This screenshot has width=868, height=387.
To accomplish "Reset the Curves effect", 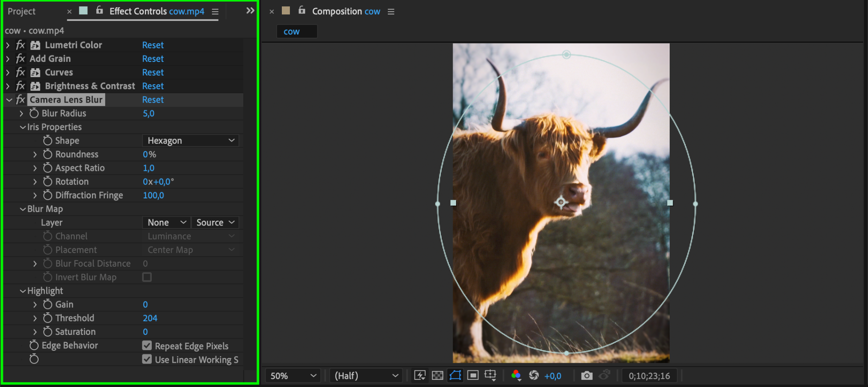I will click(153, 72).
